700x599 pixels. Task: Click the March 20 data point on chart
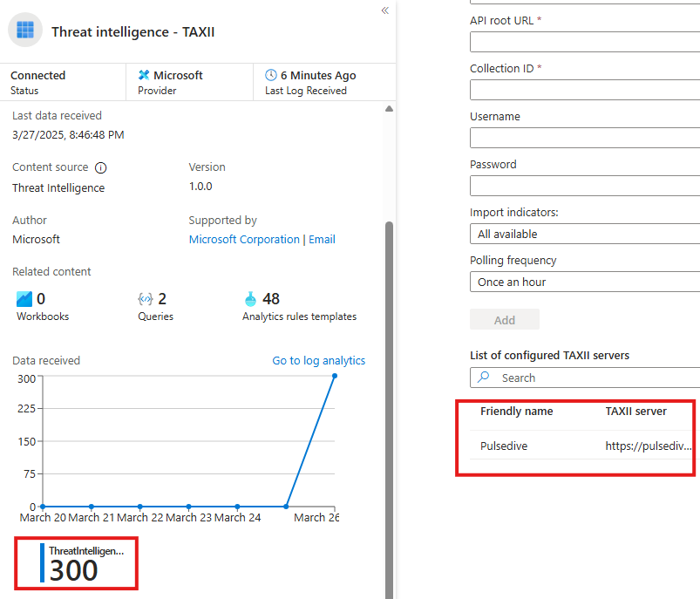(43, 507)
